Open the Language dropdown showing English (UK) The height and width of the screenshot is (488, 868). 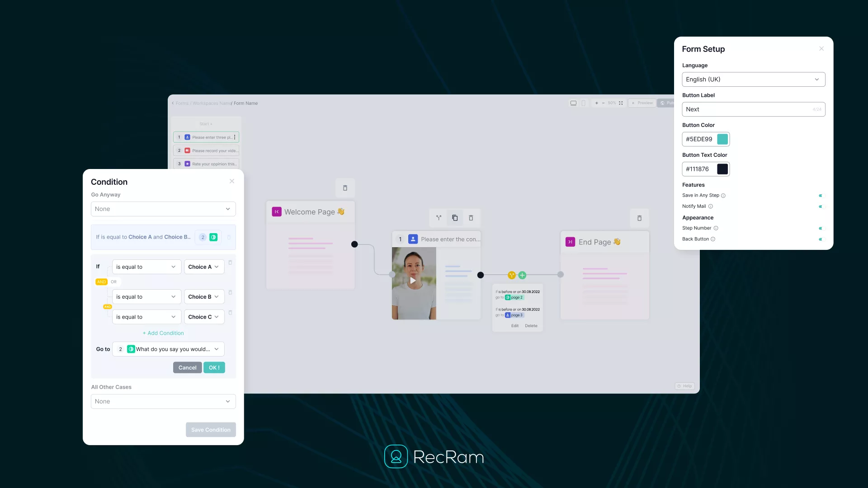pyautogui.click(x=753, y=80)
